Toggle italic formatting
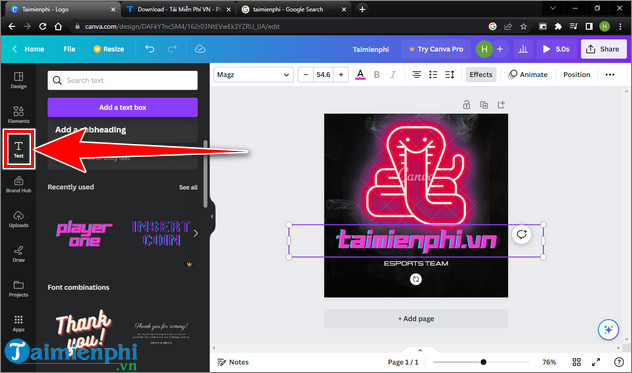The height and width of the screenshot is (373, 632). point(393,75)
